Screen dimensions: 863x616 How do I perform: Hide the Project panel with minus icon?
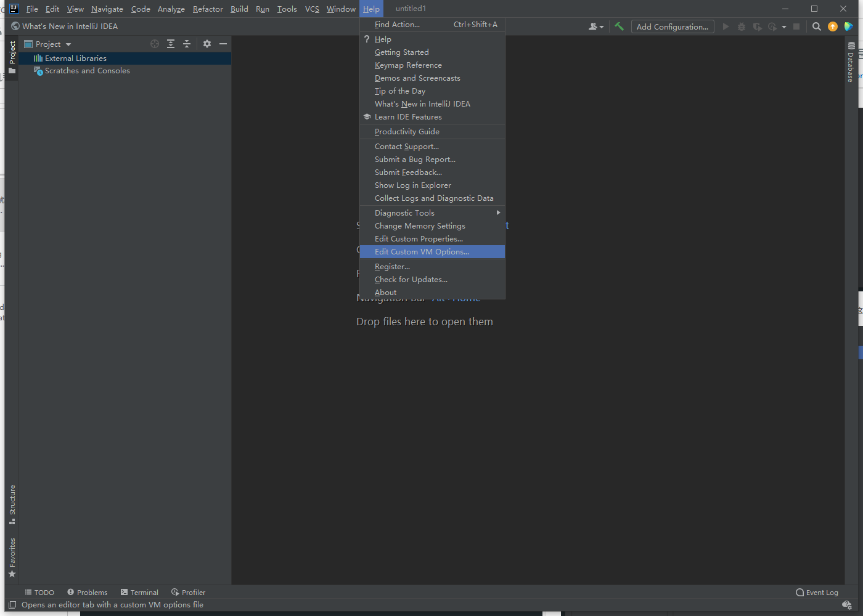tap(223, 44)
